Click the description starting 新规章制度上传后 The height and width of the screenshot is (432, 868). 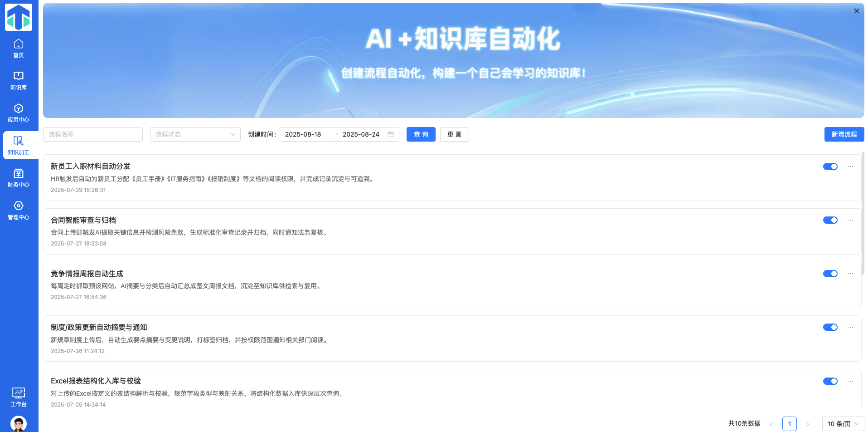tap(190, 340)
